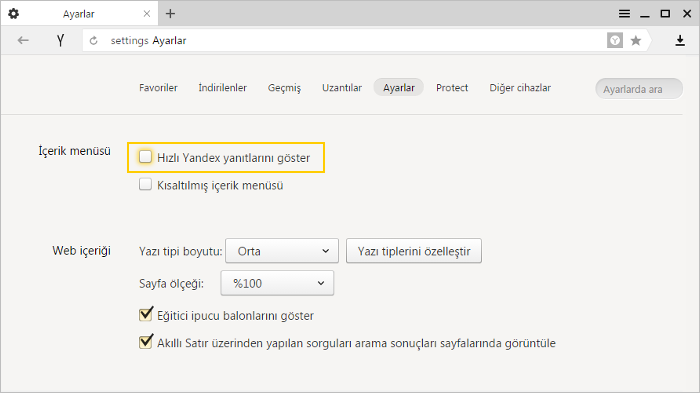
Task: Open the hamburger main menu
Action: (x=624, y=14)
